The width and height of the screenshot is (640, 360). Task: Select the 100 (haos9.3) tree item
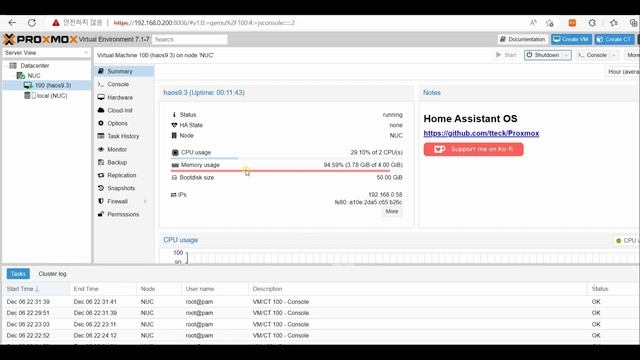coord(47,85)
